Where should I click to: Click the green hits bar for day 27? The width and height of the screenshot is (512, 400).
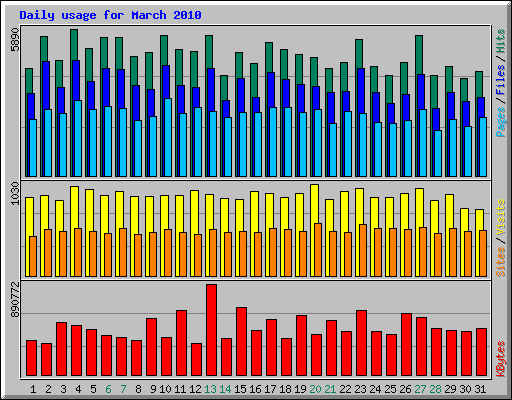pyautogui.click(x=419, y=54)
